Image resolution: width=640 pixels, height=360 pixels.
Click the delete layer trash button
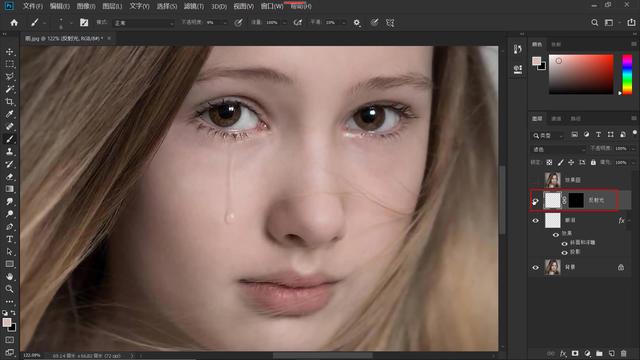(x=623, y=353)
